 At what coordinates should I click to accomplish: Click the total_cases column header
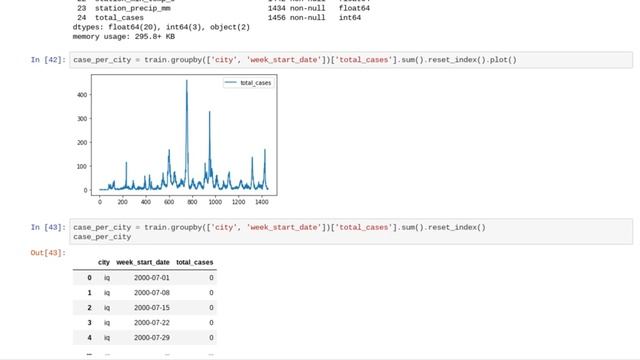[x=195, y=262]
